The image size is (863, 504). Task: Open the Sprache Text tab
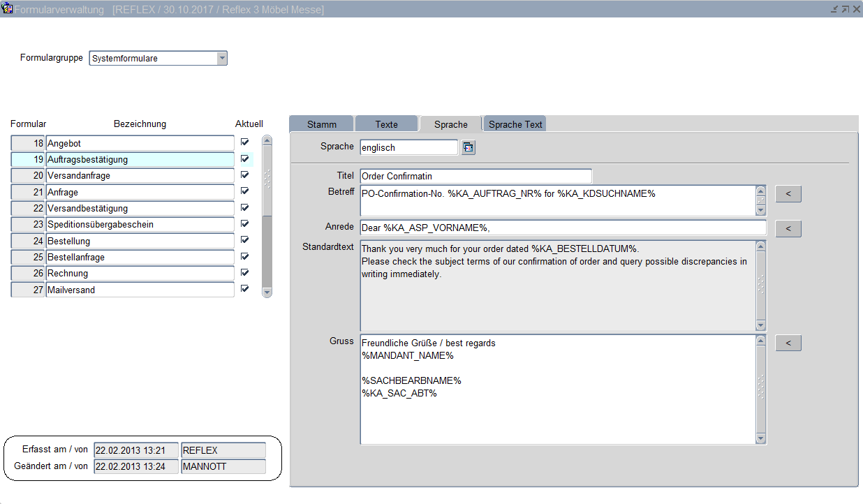(515, 124)
